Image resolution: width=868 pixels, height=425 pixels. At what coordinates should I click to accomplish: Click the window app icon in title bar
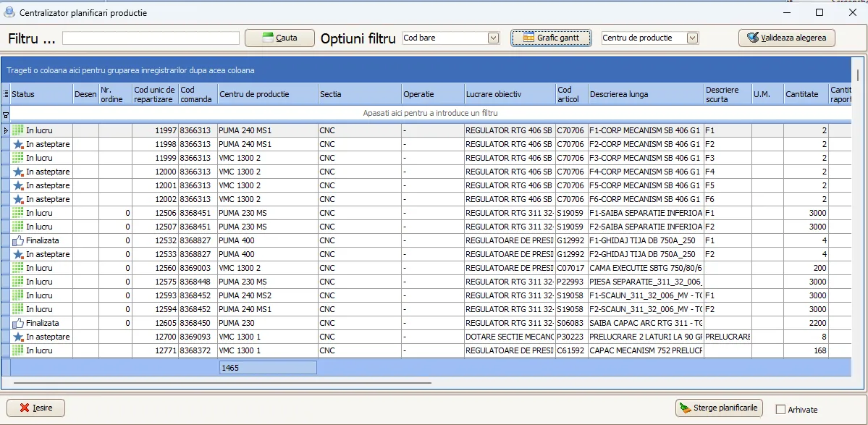coord(9,12)
